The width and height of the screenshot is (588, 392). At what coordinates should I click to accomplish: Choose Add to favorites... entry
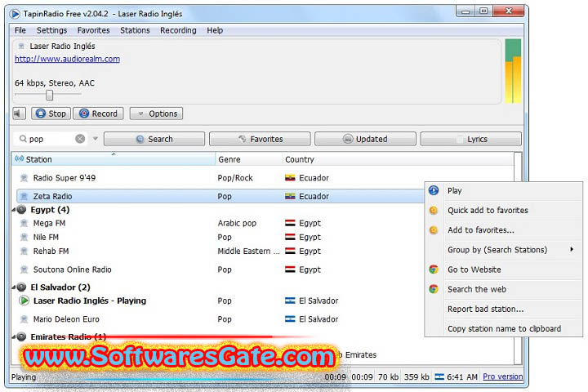click(504, 230)
